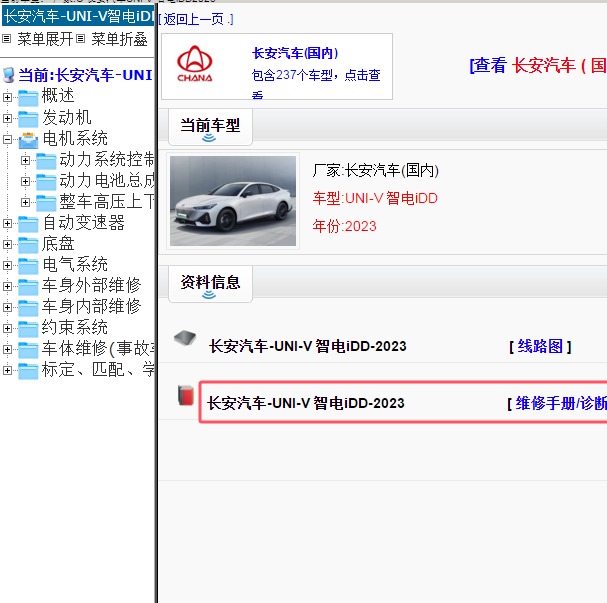Click the 厂家:长安汽车(国内) text
The width and height of the screenshot is (607, 603).
pos(376,170)
